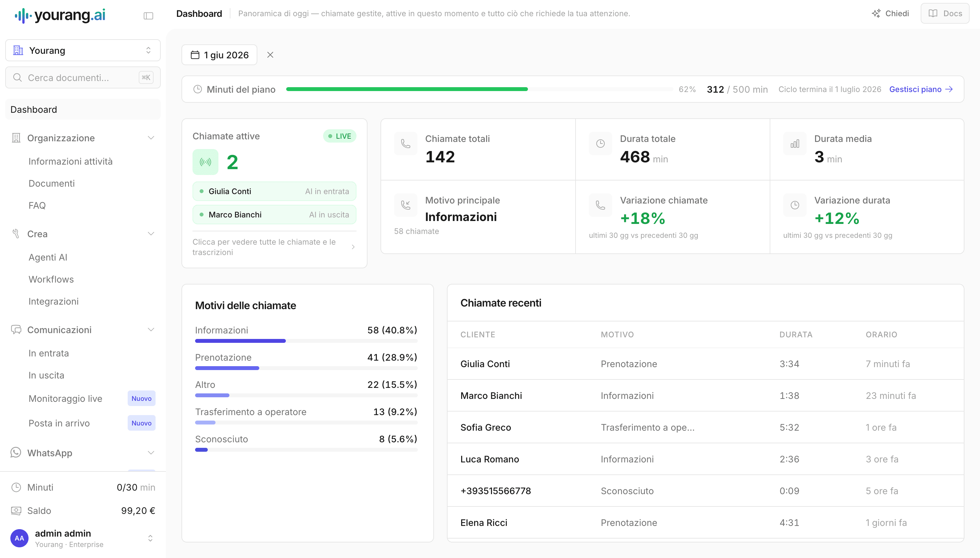This screenshot has width=980, height=558.
Task: Click the live broadcast icon in Chiamate attive
Action: 205,162
